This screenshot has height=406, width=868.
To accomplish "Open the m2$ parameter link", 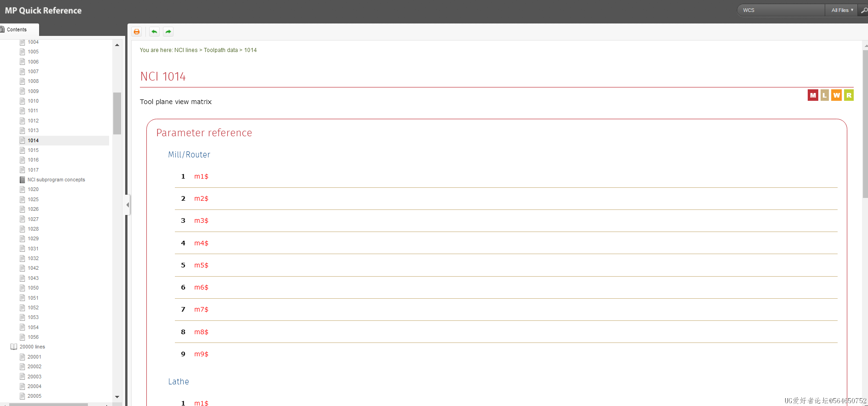I will [x=201, y=198].
